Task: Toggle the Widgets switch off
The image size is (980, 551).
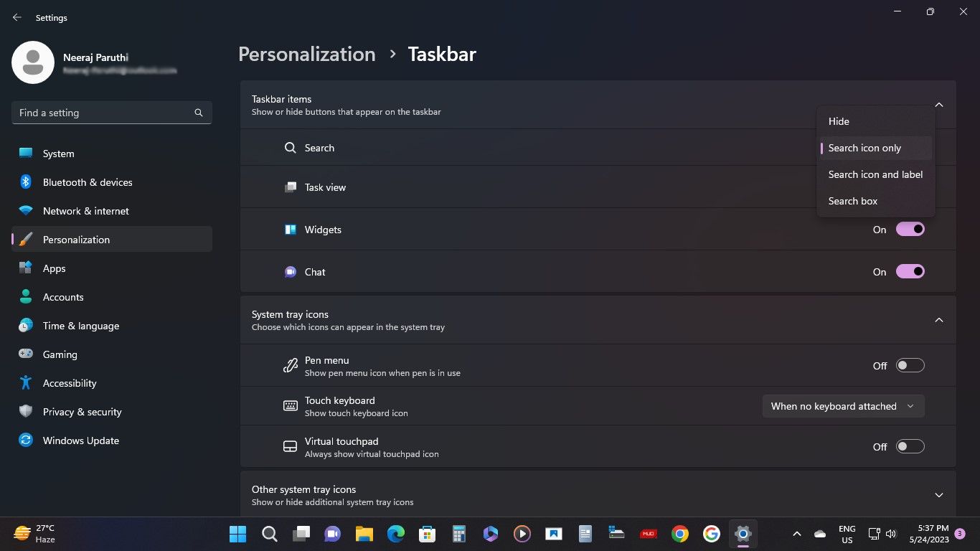Action: pyautogui.click(x=910, y=229)
